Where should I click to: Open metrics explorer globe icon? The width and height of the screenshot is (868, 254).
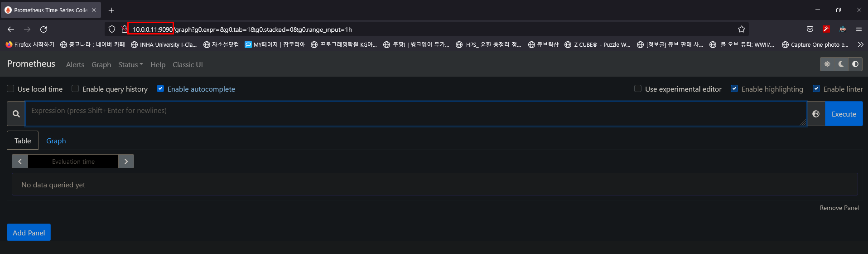(816, 114)
